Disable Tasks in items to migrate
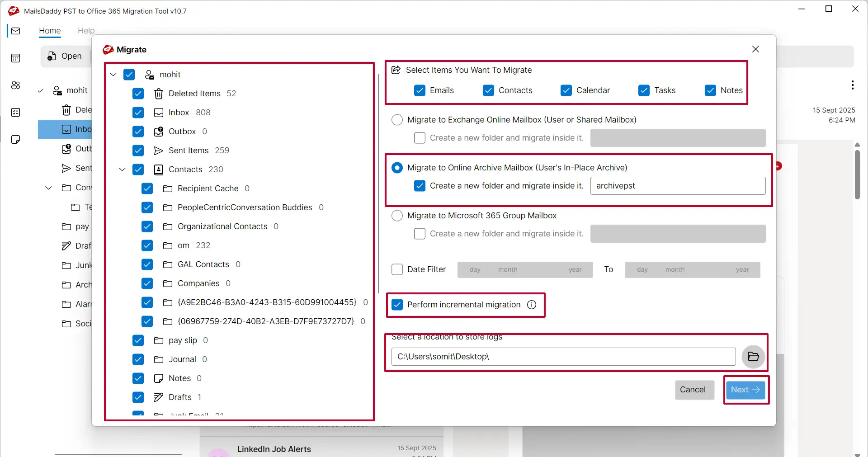The height and width of the screenshot is (457, 868). [x=644, y=90]
